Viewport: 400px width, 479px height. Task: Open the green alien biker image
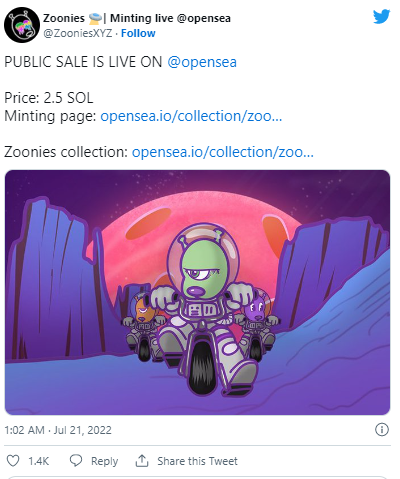coord(197,292)
